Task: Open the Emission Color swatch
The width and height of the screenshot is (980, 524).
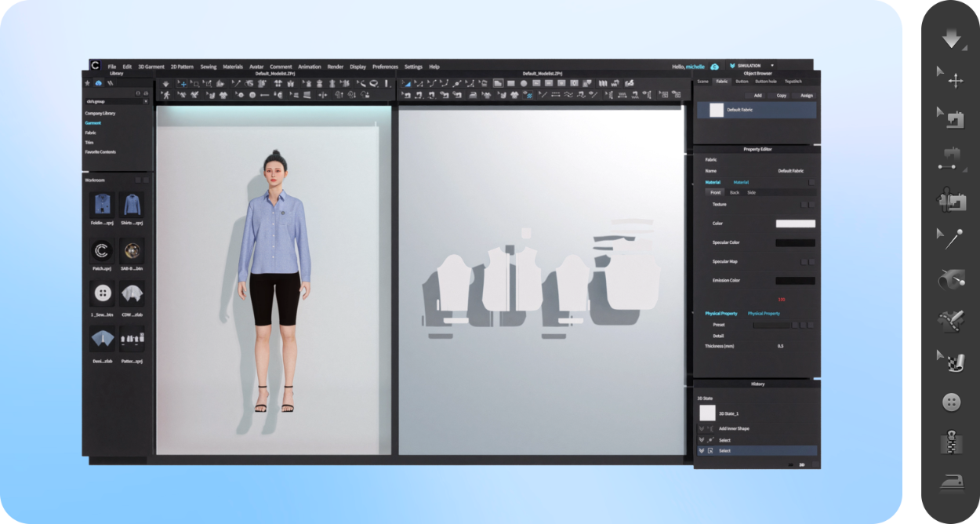Action: click(x=796, y=281)
